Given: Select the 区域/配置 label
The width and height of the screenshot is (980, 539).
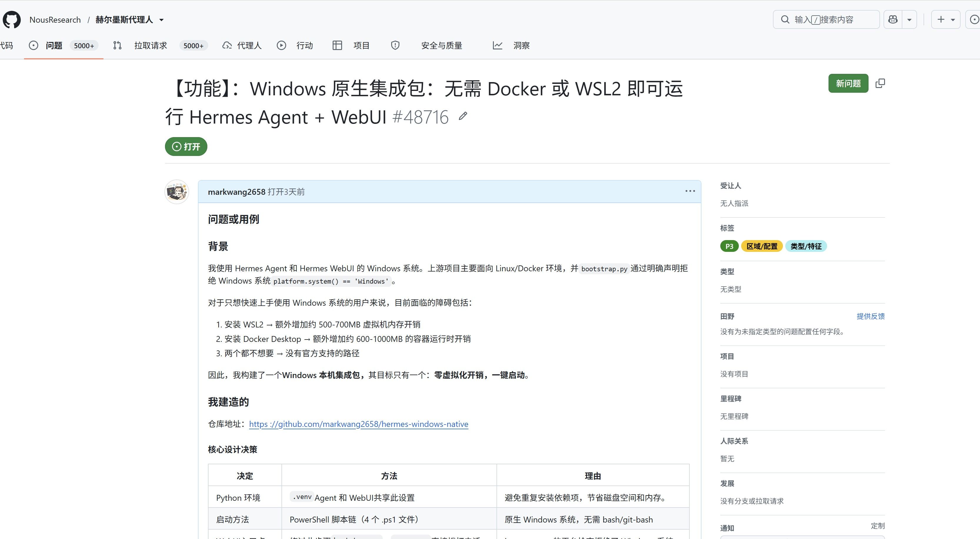Looking at the screenshot, I should click(x=762, y=246).
